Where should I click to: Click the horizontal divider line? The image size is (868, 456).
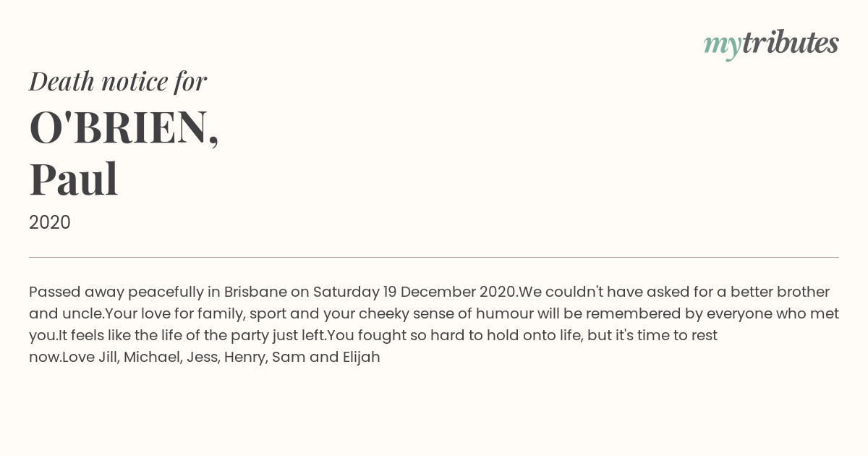point(434,257)
